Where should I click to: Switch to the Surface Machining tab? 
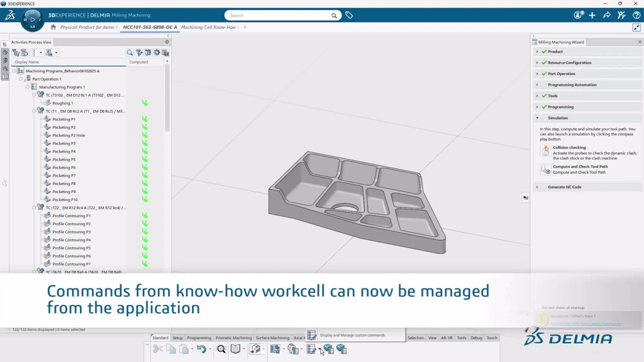pos(272,338)
